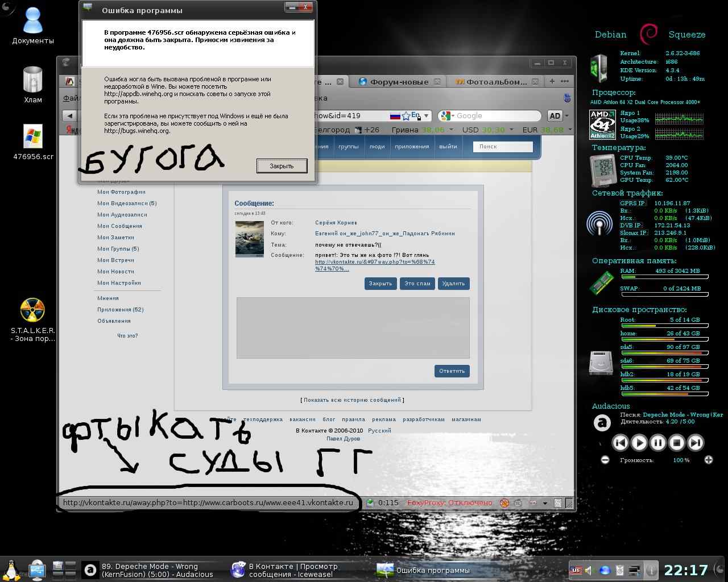
Task: Click the Ответить reply button
Action: click(x=452, y=371)
